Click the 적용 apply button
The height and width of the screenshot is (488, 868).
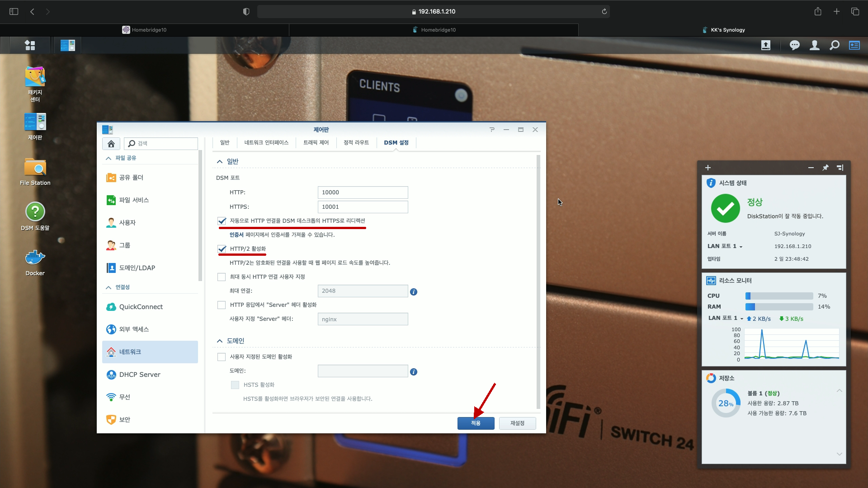coord(476,423)
